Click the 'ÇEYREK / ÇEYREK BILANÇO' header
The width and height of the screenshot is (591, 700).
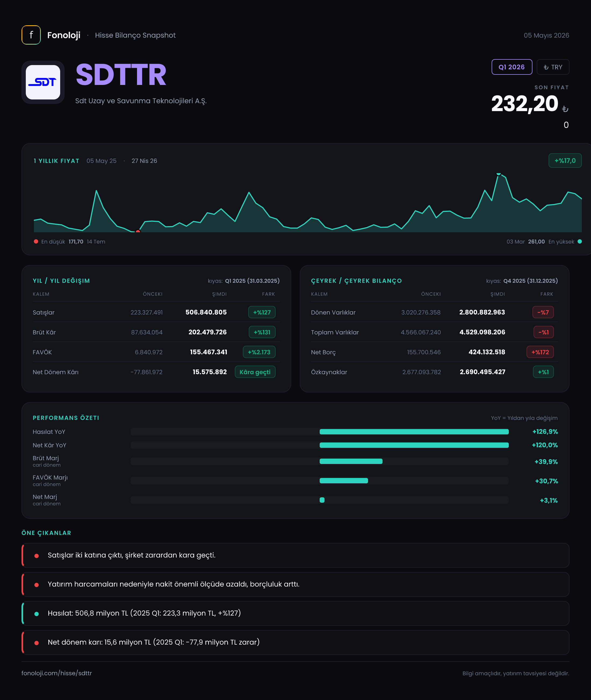(356, 281)
